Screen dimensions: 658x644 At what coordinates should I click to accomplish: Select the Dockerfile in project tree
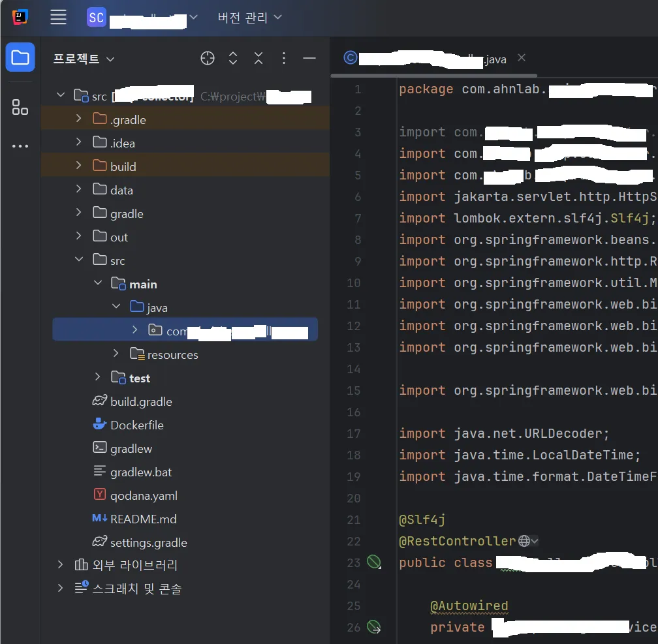point(136,425)
